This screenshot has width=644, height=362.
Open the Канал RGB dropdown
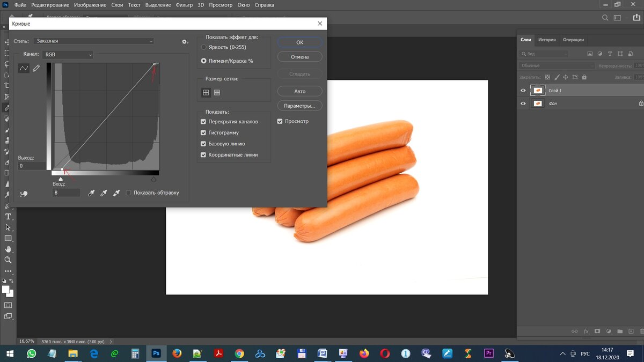pyautogui.click(x=68, y=55)
